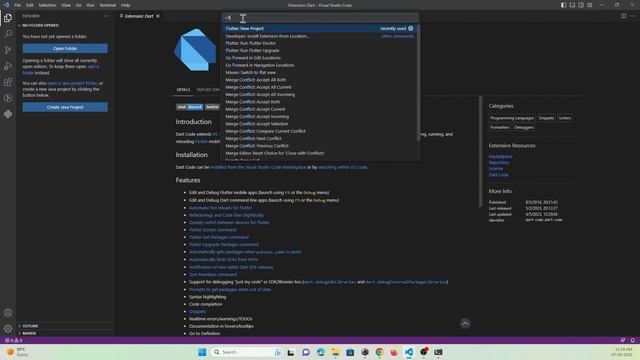Open the Help menu
This screenshot has height=360, width=640.
pos(125,5)
